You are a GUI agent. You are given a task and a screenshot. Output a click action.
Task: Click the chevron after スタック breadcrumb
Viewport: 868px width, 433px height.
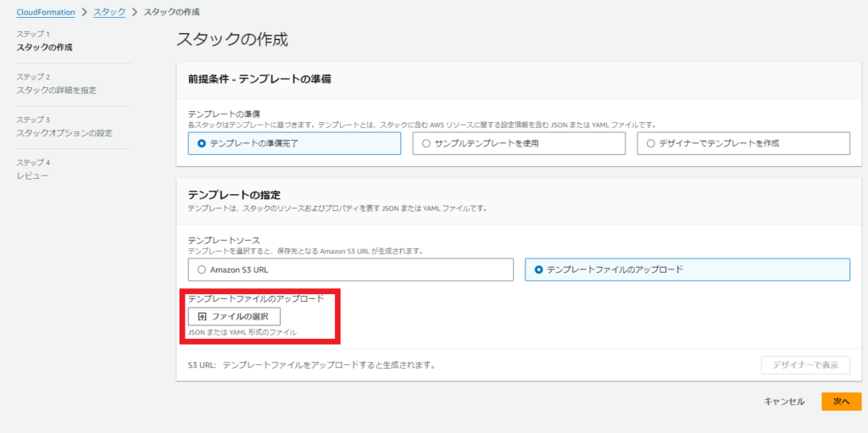pos(134,12)
